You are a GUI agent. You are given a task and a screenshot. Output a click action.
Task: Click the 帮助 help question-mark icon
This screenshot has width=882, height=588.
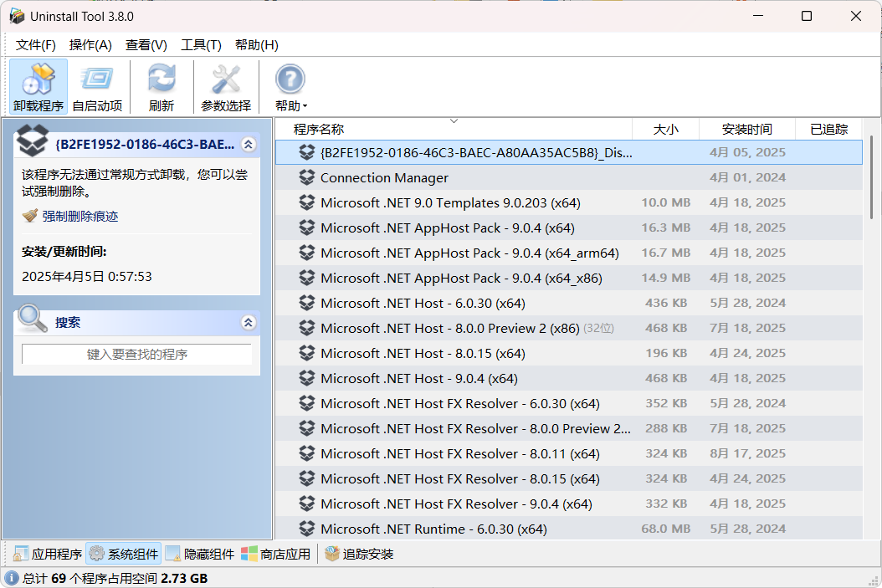tap(290, 79)
